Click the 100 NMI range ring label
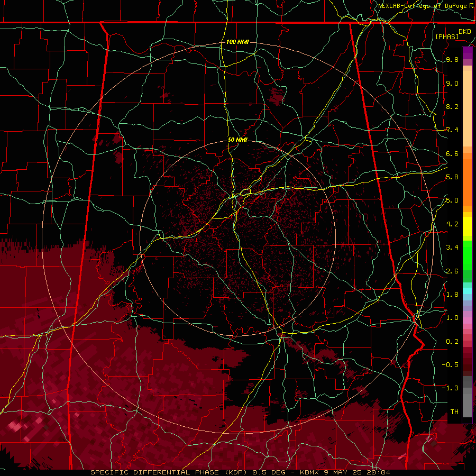This screenshot has height=476, width=476. 237,42
